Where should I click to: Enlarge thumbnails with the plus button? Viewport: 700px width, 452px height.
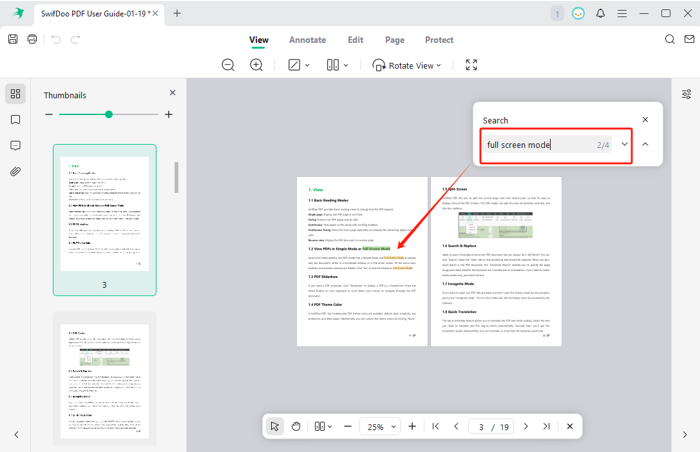click(169, 114)
